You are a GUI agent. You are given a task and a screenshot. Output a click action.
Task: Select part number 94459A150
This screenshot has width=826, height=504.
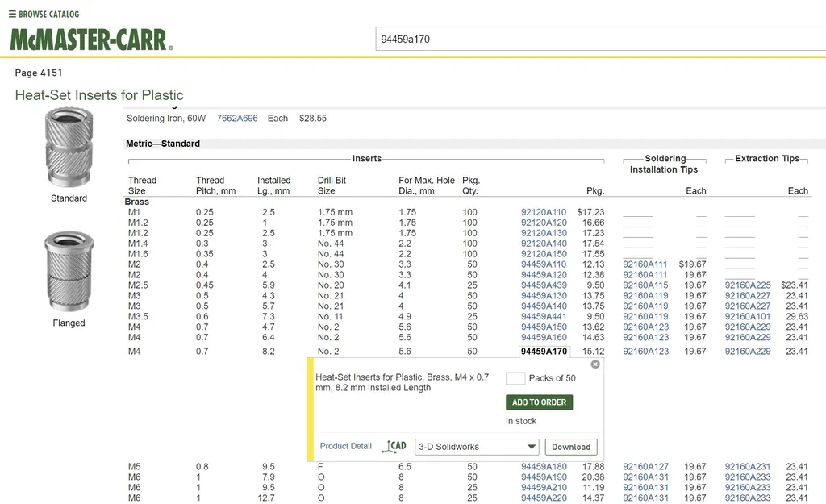click(x=544, y=327)
